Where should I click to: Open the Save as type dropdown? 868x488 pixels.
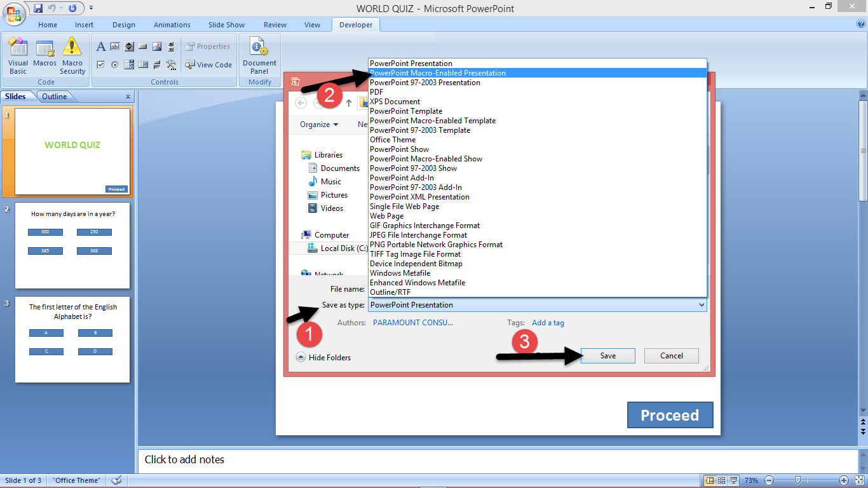(x=538, y=305)
